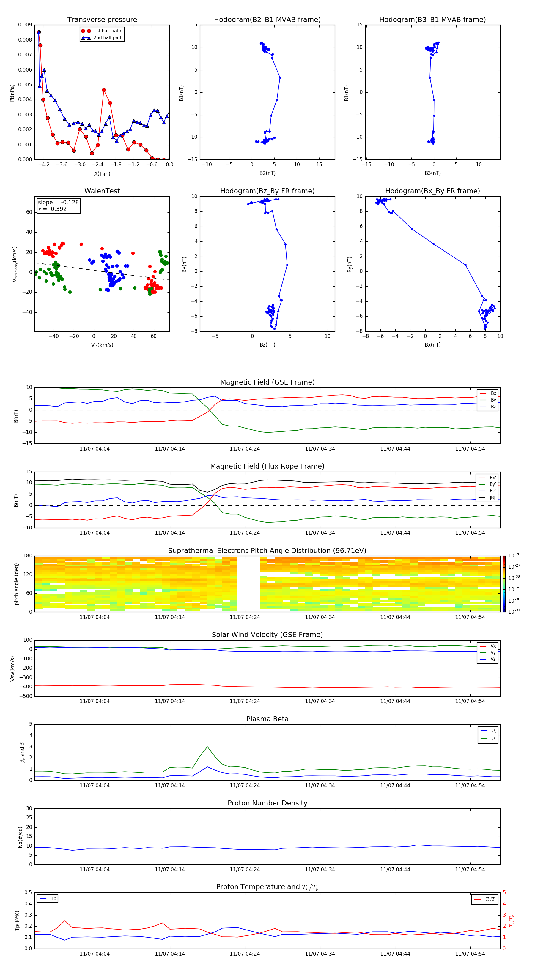
Task: Click "11/07 04:54" tick under Proton Temperature plot
Action: point(470,954)
